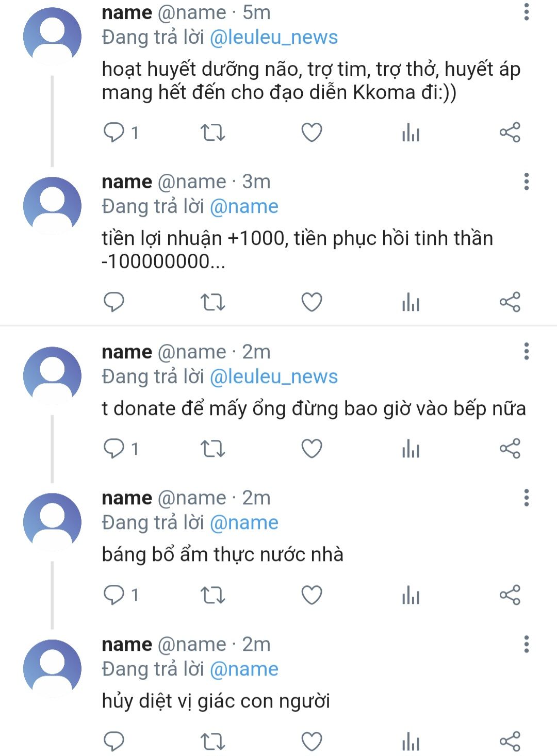Image resolution: width=557 pixels, height=756 pixels.
Task: Open more options for the Kkoma tweet
Action: tap(526, 12)
